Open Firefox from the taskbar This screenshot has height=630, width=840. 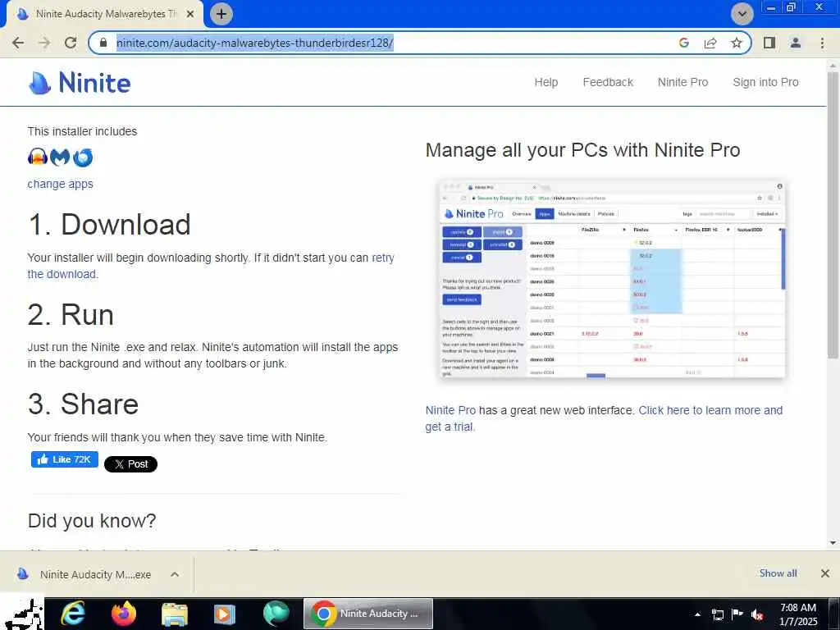(x=124, y=614)
